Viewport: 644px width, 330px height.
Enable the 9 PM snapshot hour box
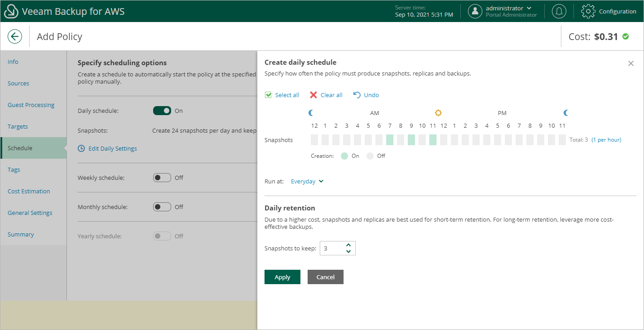[541, 140]
